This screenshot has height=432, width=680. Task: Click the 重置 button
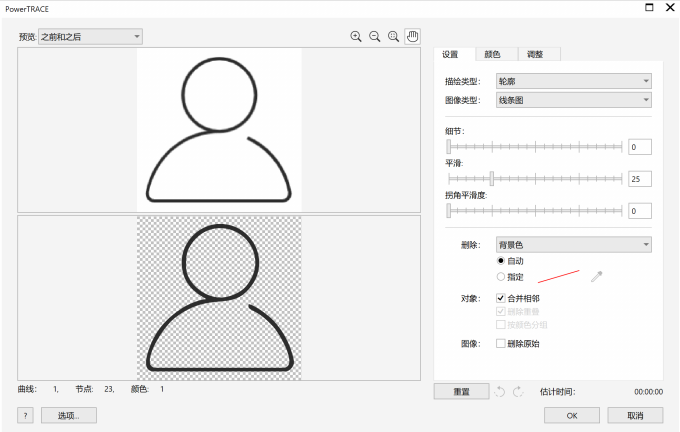[461, 392]
